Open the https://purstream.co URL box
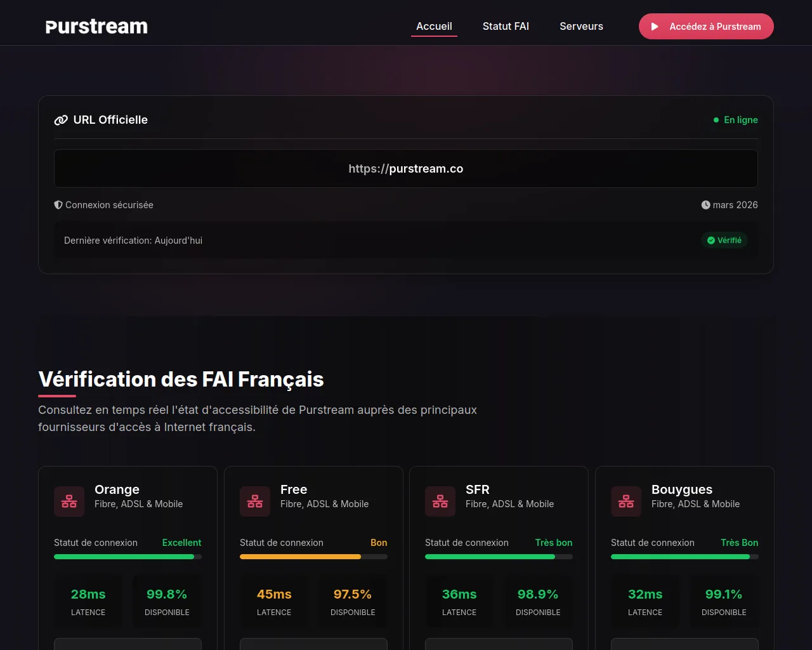The image size is (812, 650). pyautogui.click(x=406, y=168)
